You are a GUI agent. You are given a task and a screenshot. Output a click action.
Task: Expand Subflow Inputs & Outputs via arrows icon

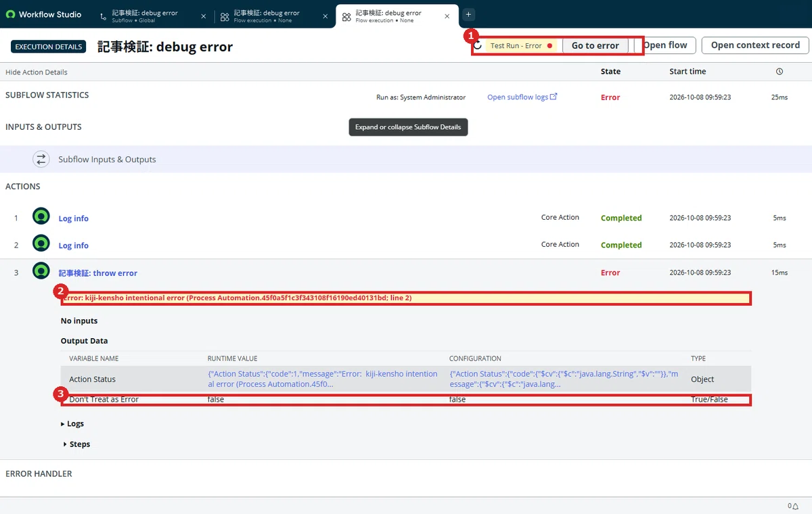pyautogui.click(x=41, y=160)
